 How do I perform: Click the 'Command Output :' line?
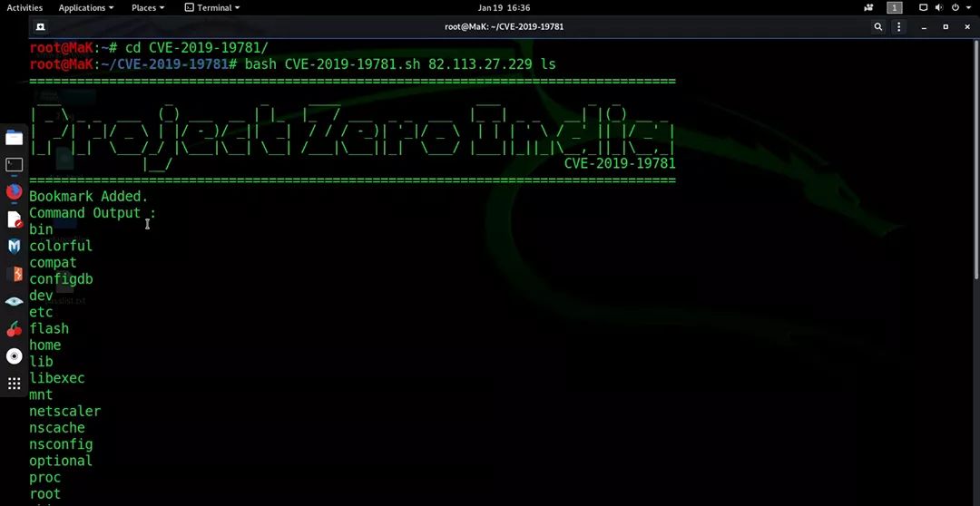[93, 213]
